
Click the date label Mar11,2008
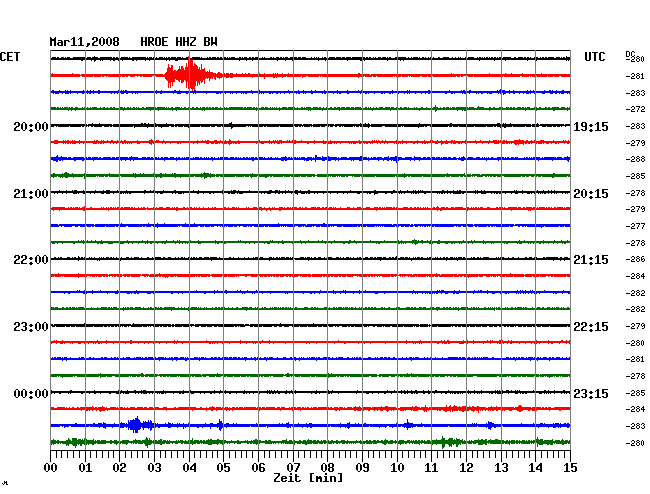[84, 42]
